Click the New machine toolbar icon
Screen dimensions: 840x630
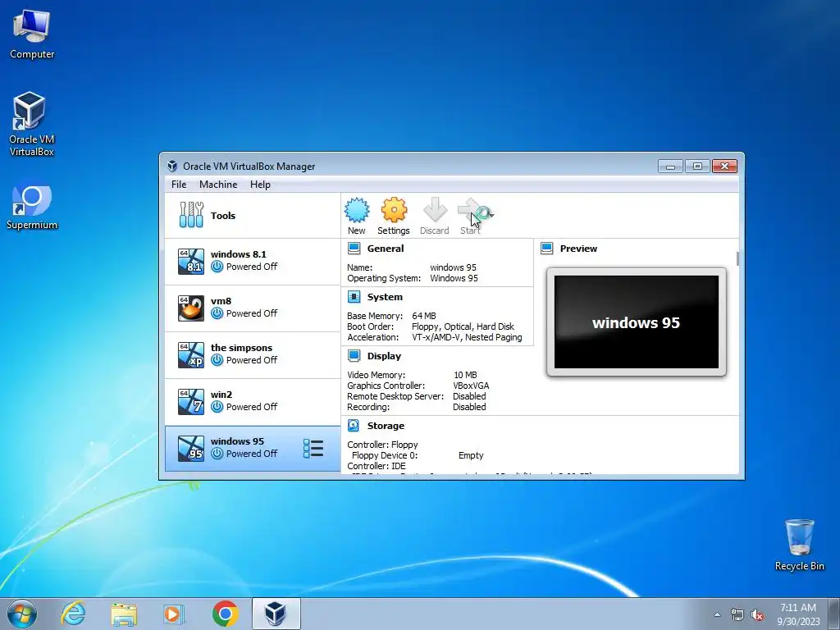[356, 210]
